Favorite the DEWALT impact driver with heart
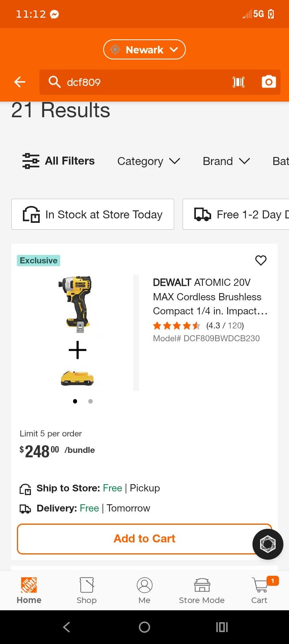This screenshot has height=644, width=289. pos(261,261)
